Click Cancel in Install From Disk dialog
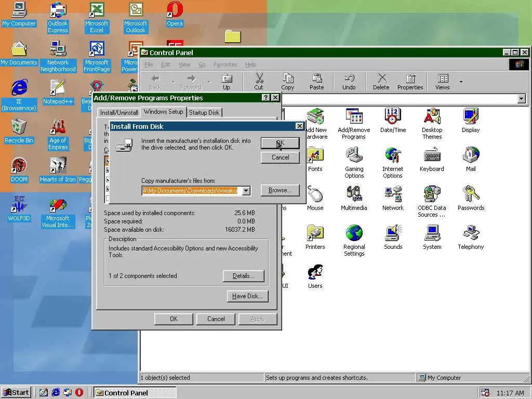The height and width of the screenshot is (399, 532). tap(280, 157)
